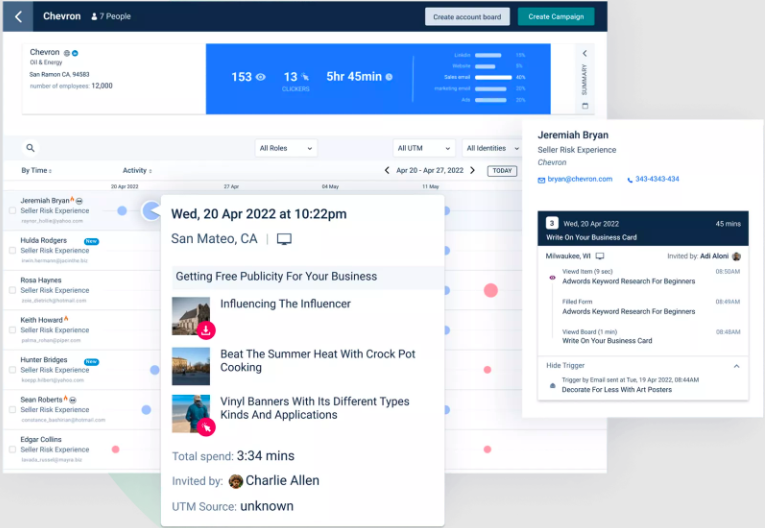Open Beat The Summer Heat thumbnail
Screen dimensions: 765x528
coord(191,366)
